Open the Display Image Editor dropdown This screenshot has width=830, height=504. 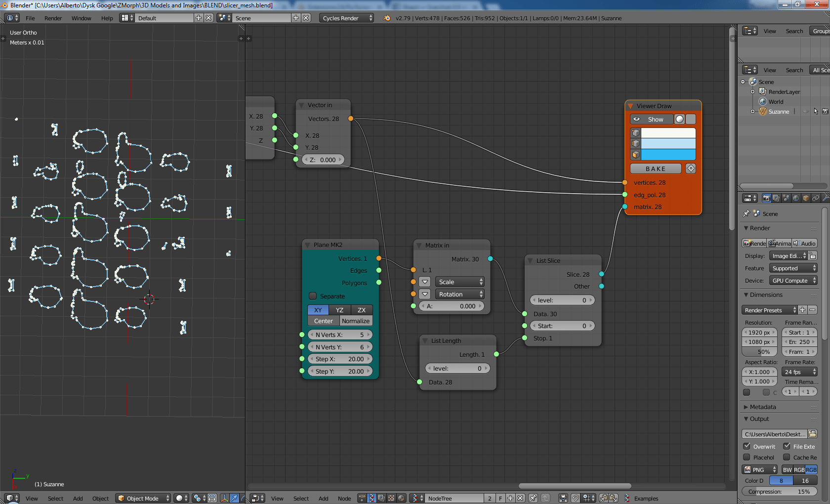tap(788, 255)
